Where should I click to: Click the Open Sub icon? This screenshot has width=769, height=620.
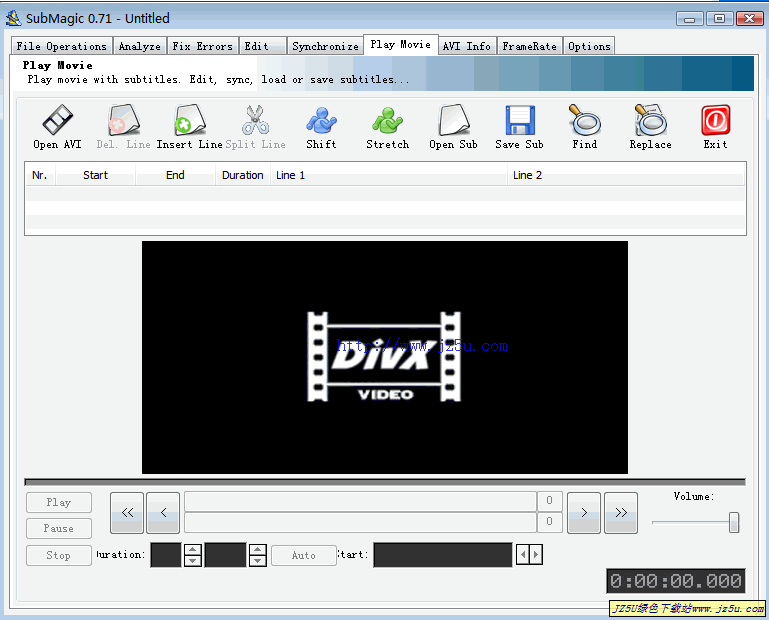pyautogui.click(x=454, y=120)
